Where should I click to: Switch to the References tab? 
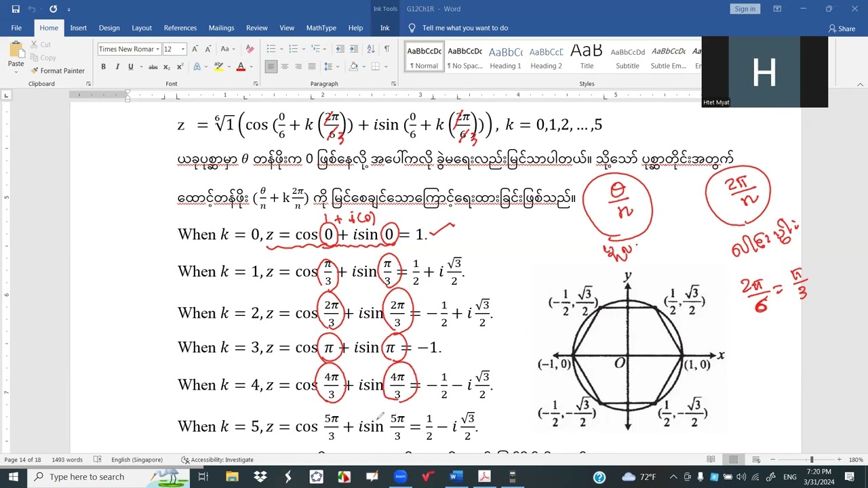point(180,28)
